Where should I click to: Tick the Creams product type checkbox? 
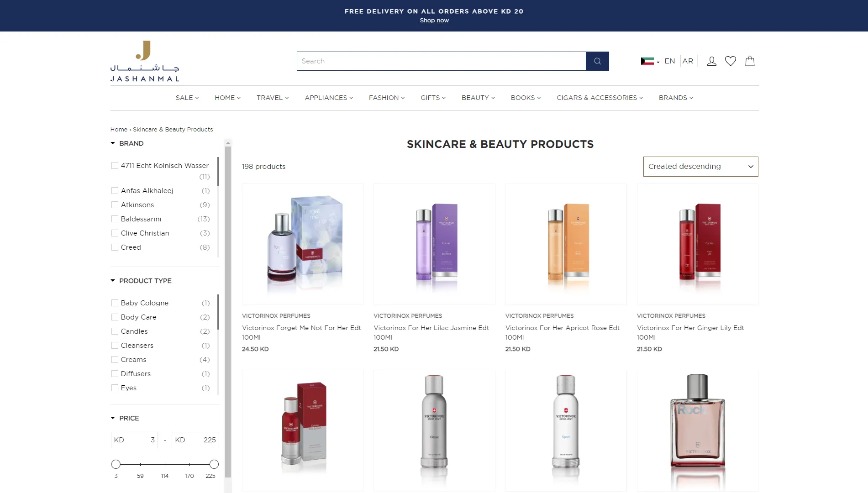[115, 360]
